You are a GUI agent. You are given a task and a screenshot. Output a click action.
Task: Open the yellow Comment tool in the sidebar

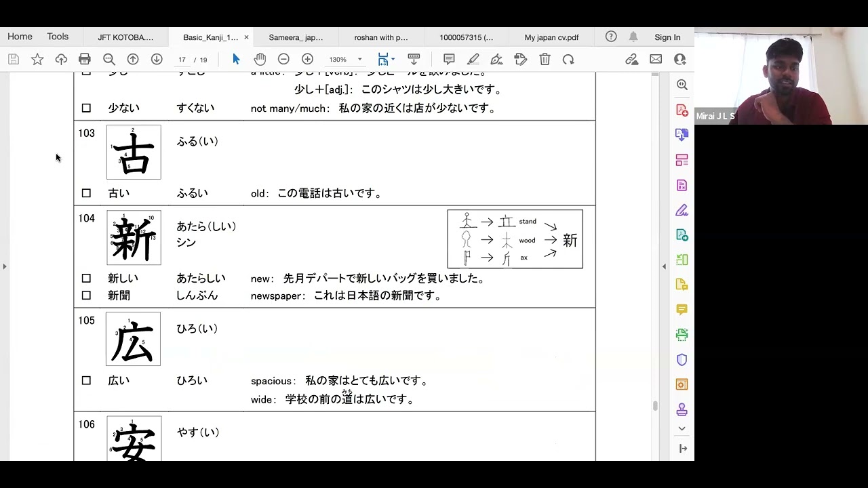[x=682, y=310]
